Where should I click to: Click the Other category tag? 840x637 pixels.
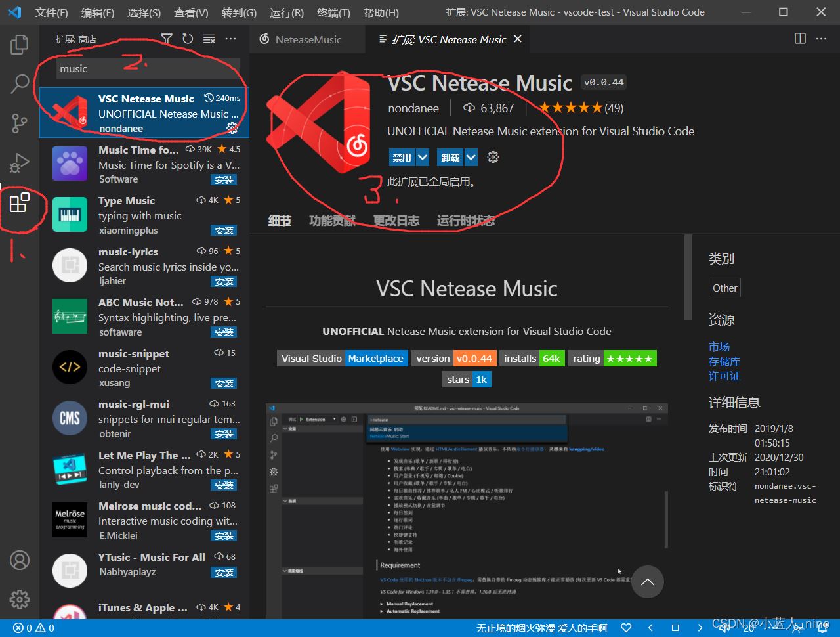[725, 288]
